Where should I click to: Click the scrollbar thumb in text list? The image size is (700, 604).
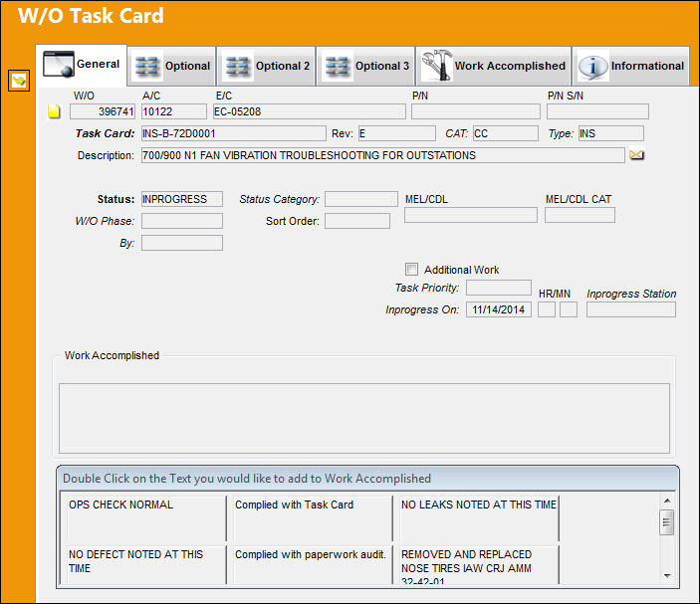(666, 522)
